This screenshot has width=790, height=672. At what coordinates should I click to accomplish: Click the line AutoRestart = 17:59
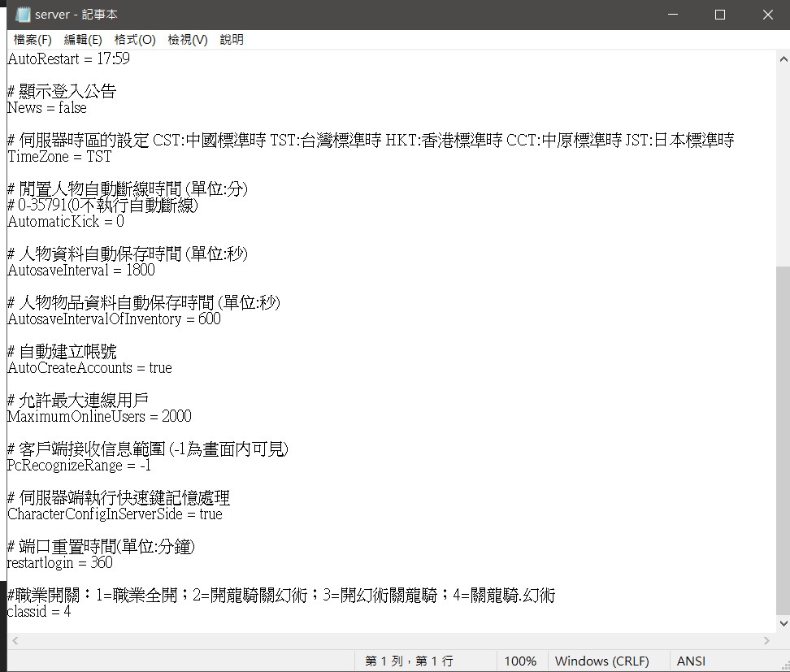pos(68,59)
